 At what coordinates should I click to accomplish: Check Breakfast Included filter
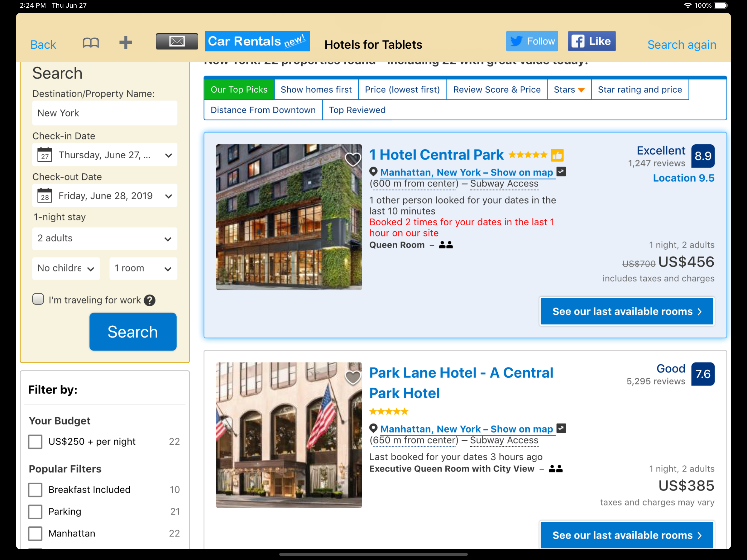[x=35, y=490]
